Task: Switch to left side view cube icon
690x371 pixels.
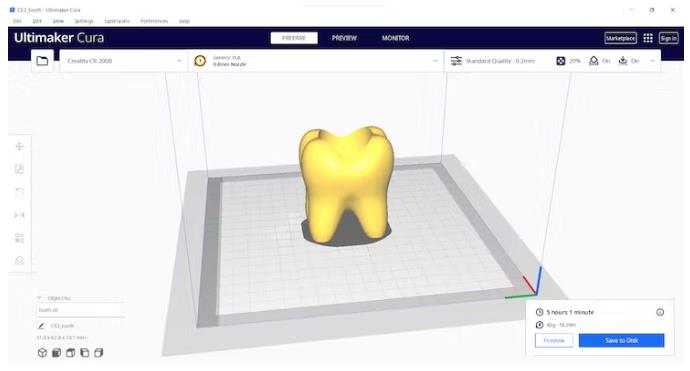Action: point(84,353)
